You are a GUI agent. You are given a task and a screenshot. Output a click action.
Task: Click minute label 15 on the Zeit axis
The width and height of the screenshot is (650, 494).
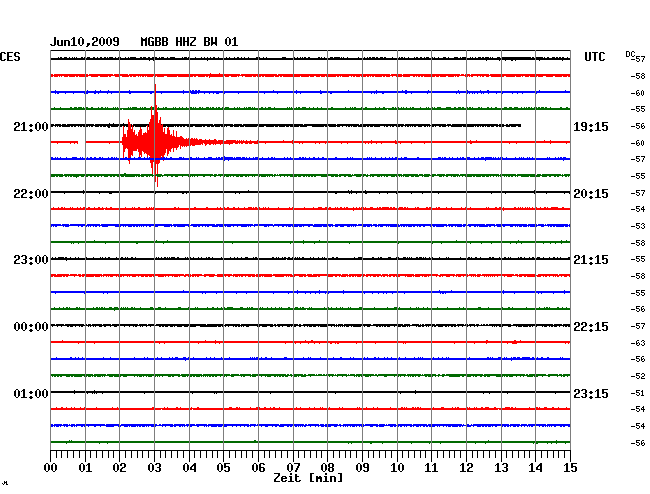(x=570, y=468)
